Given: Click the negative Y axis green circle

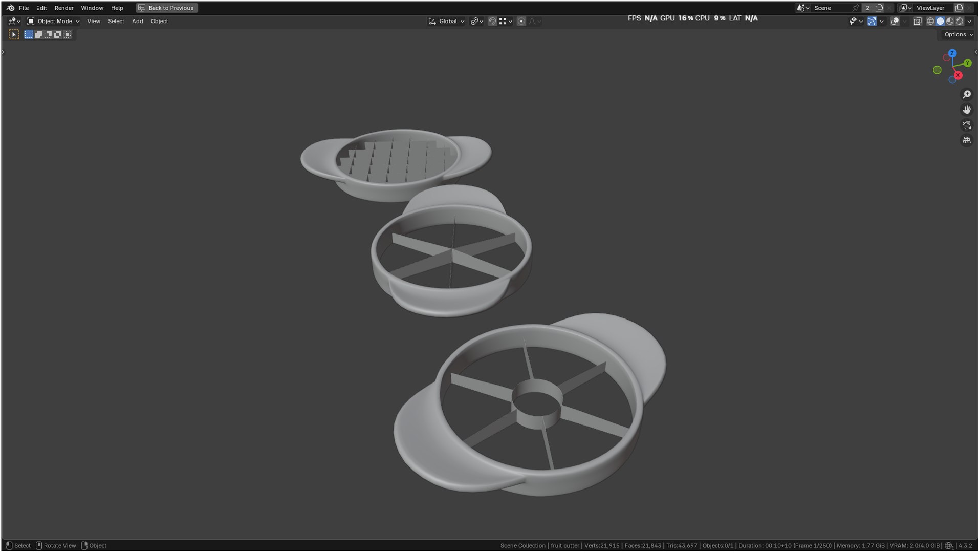Looking at the screenshot, I should (x=937, y=70).
